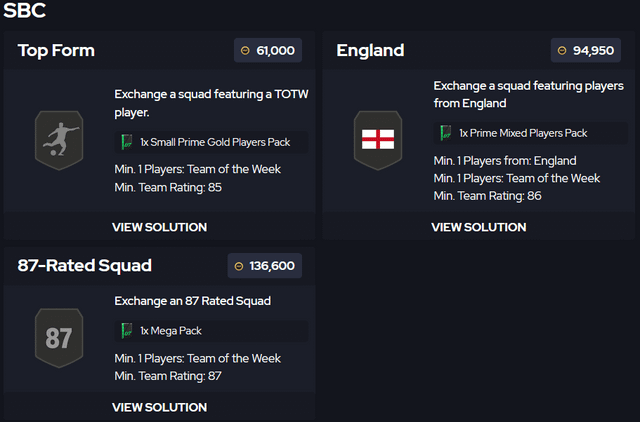Click the 94,950 coin price badge
Viewport: 640px width, 422px height.
585,50
